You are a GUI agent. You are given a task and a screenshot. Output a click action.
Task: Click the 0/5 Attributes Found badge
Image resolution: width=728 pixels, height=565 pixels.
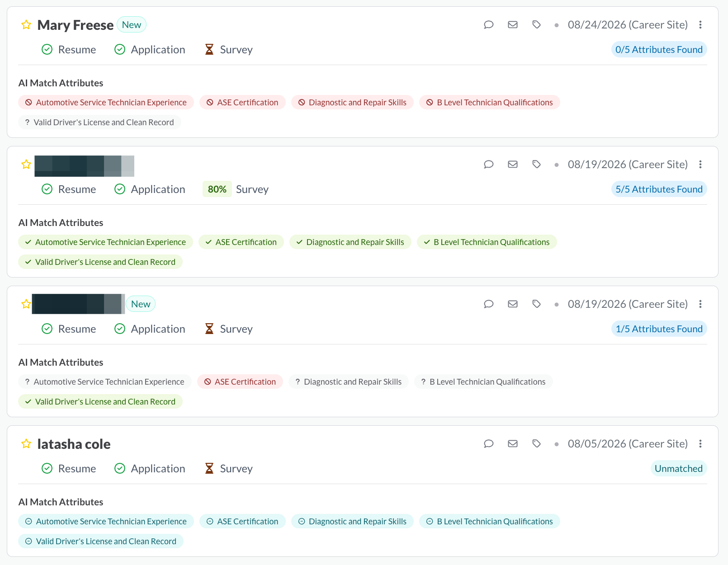(659, 50)
